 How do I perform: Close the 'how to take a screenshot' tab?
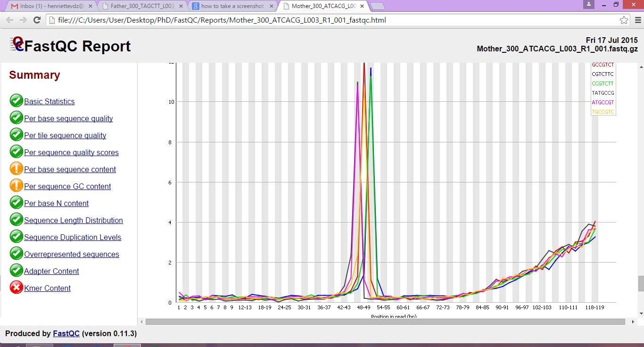pyautogui.click(x=271, y=7)
